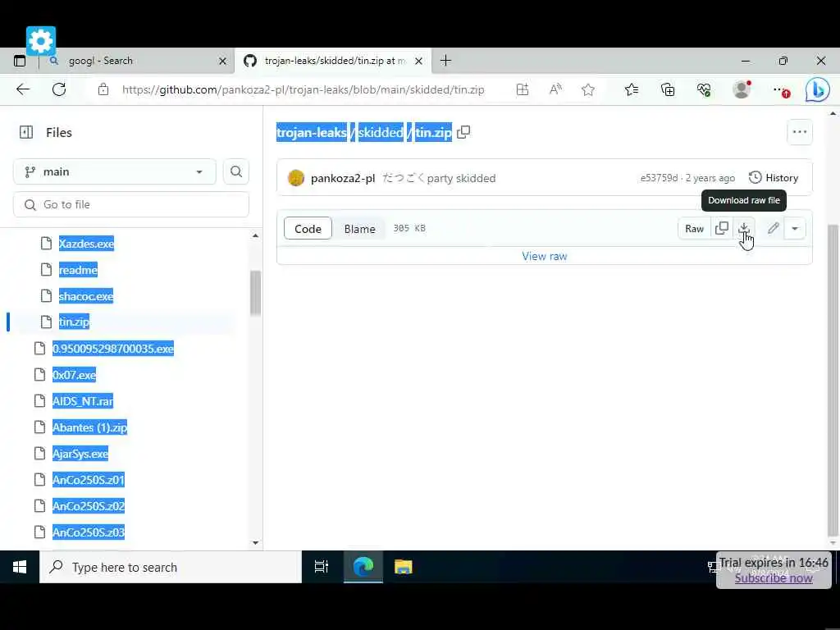
Task: Open Xazdes.exe in the file tree
Action: pyautogui.click(x=86, y=244)
